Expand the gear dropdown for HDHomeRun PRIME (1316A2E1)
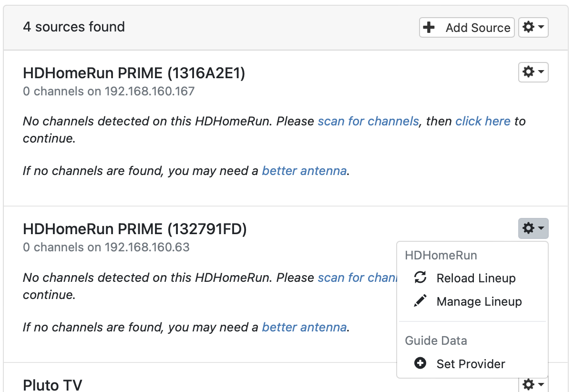 pos(533,72)
